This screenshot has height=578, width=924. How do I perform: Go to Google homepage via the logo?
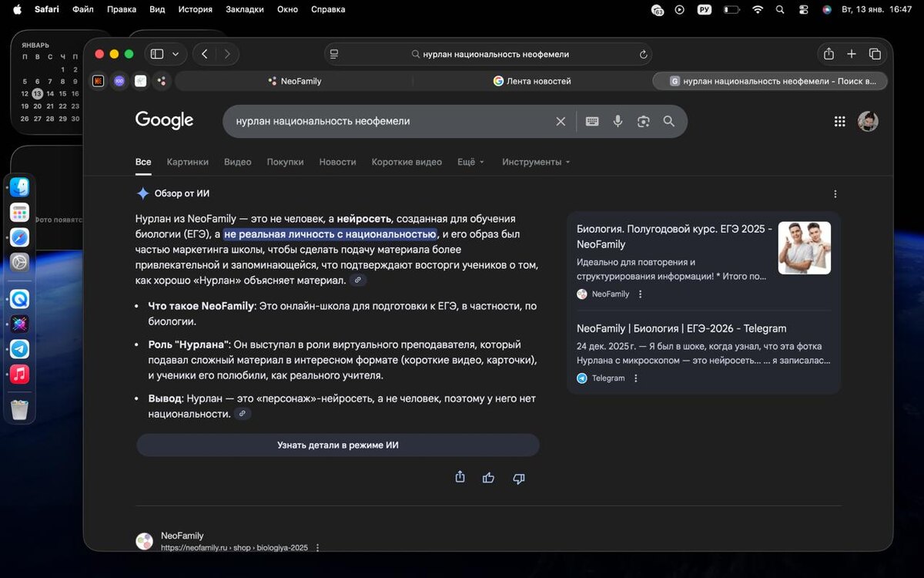point(164,120)
